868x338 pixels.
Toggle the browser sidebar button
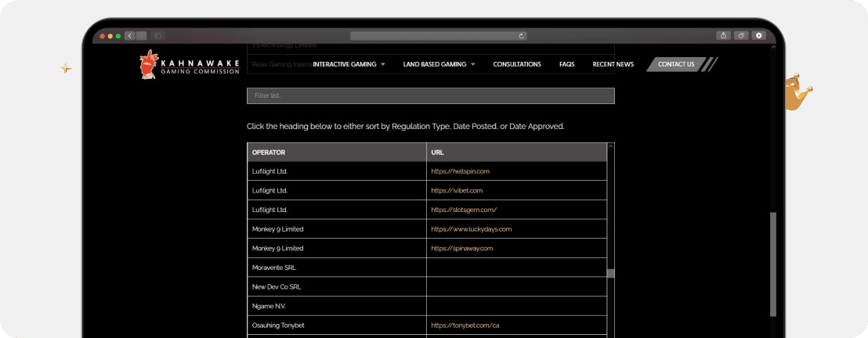pyautogui.click(x=157, y=35)
